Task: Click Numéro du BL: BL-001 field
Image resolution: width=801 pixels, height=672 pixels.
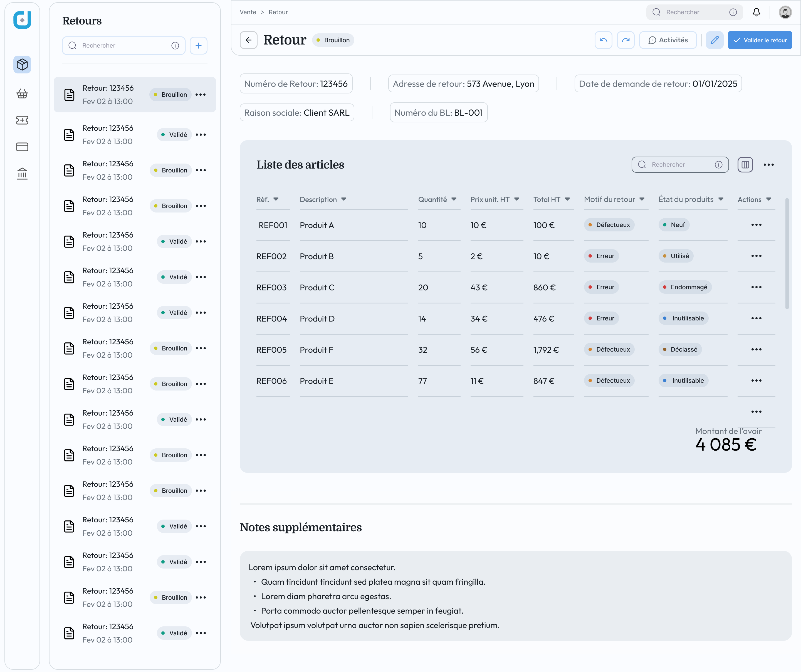Action: point(439,112)
